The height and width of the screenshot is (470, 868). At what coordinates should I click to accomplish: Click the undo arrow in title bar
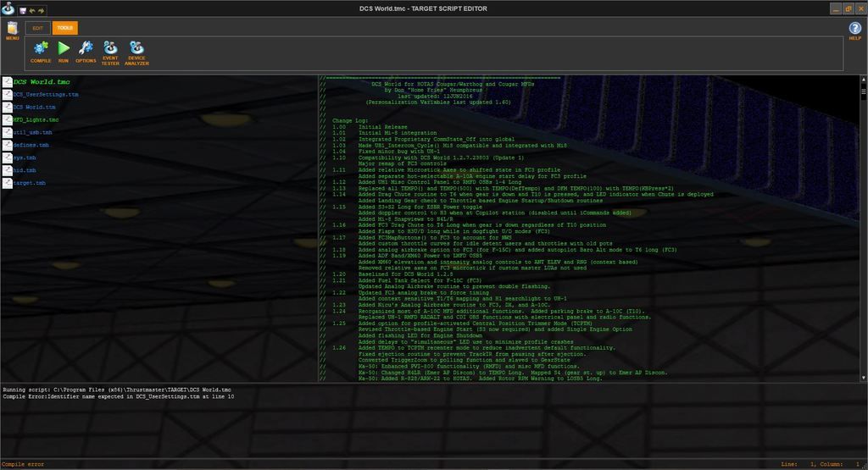(x=32, y=8)
